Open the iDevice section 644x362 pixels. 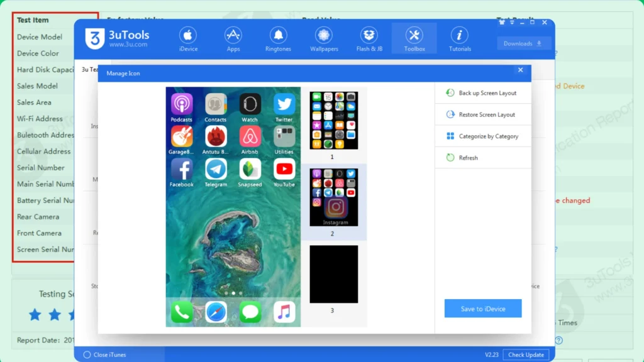(x=188, y=40)
